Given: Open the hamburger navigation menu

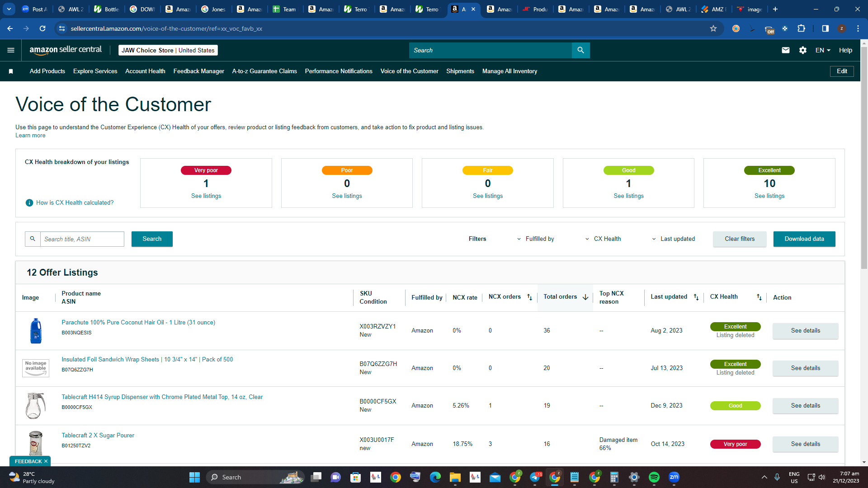Looking at the screenshot, I should [11, 50].
